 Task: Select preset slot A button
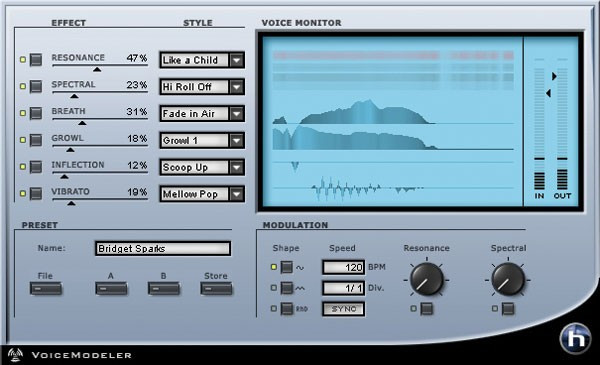click(111, 288)
